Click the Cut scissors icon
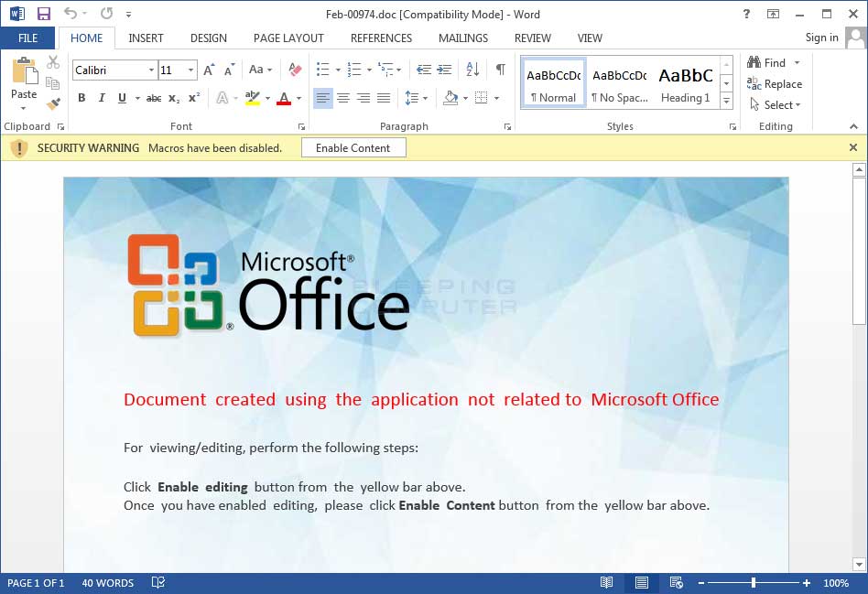This screenshot has height=594, width=868. click(x=52, y=62)
